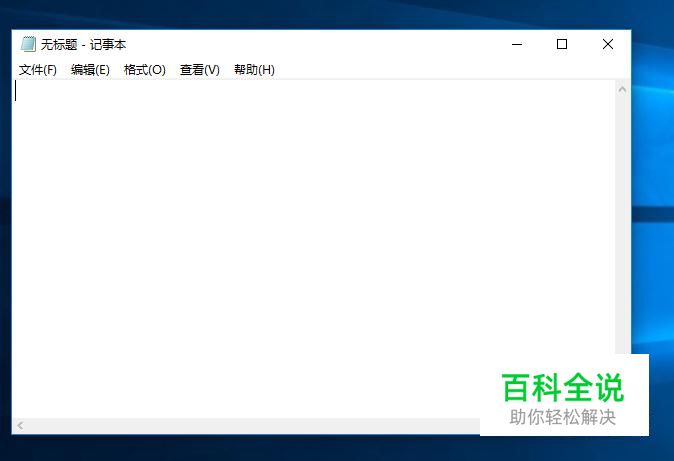Minimize the 记事本 window

(x=517, y=44)
